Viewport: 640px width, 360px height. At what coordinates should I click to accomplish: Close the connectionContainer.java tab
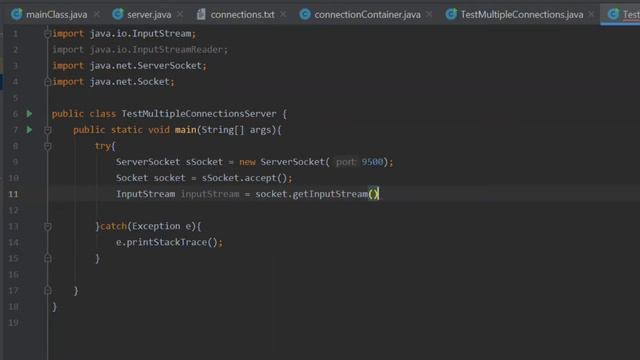(429, 15)
